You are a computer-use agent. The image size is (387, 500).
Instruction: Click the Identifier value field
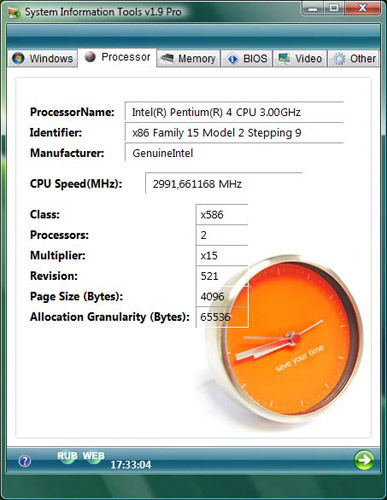[x=234, y=132]
